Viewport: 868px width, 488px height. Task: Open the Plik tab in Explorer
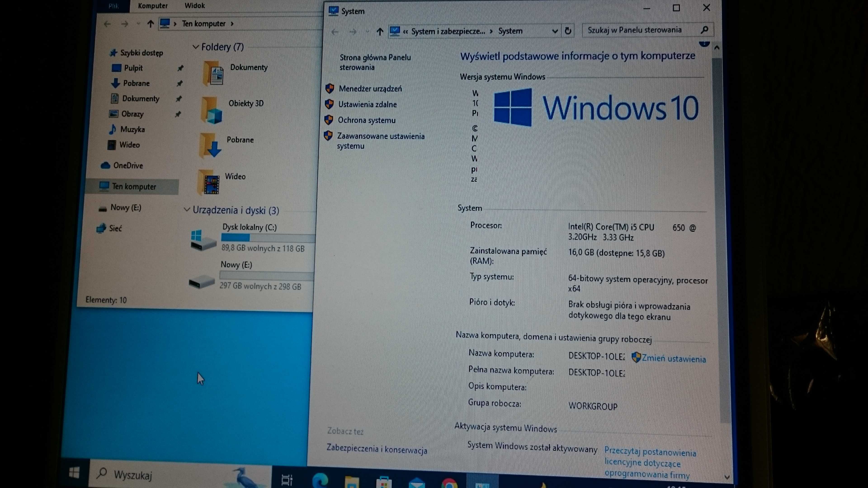coord(113,6)
